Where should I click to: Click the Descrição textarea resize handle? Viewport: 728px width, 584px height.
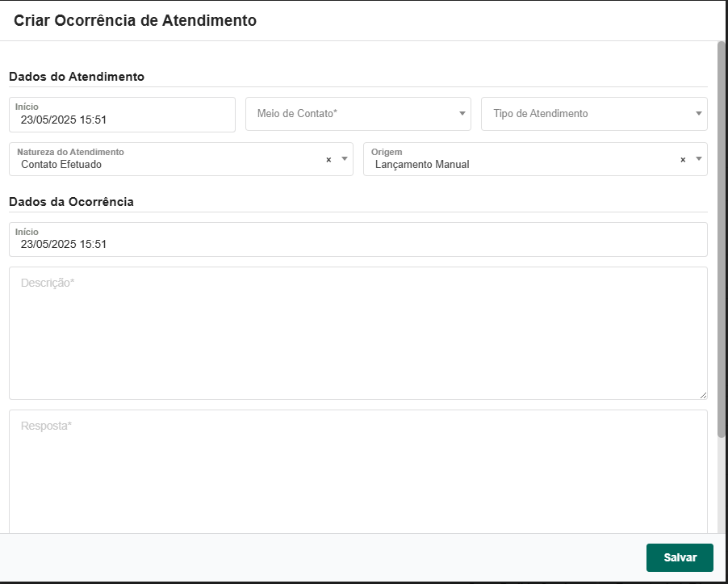[703, 395]
